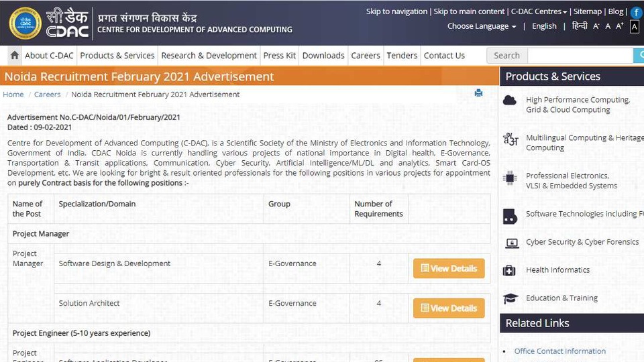The width and height of the screenshot is (644, 362).
Task: Expand the Choose Language dropdown
Action: coord(482,26)
